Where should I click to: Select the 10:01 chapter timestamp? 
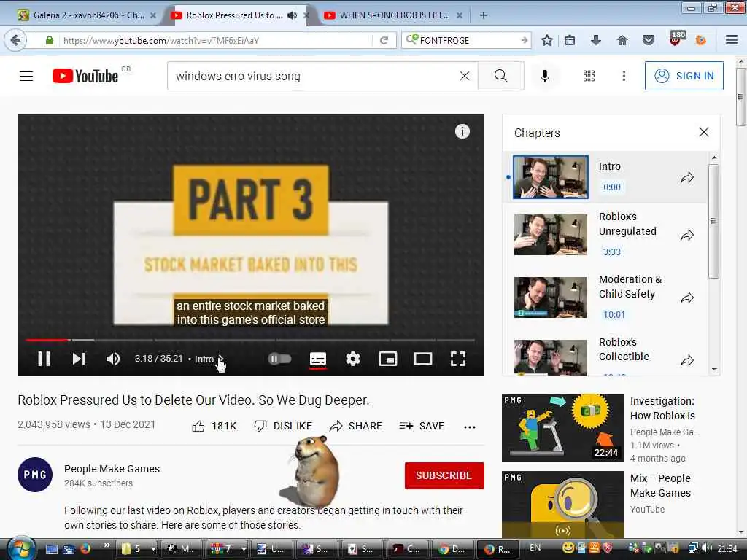coord(614,315)
